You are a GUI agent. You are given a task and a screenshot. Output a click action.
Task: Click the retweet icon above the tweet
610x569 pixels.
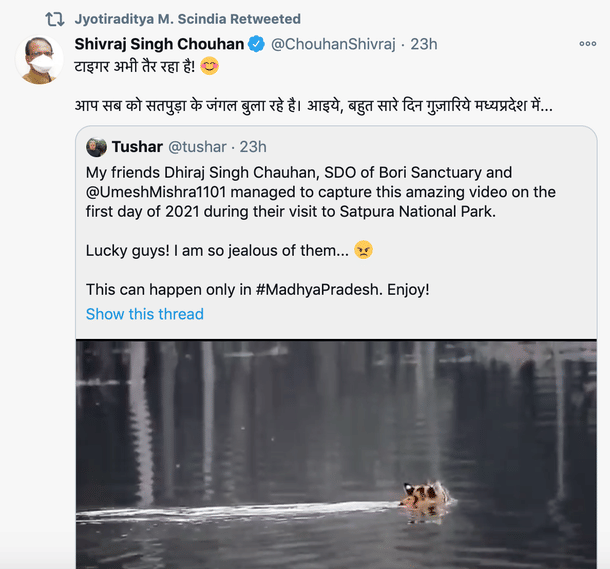(55, 19)
